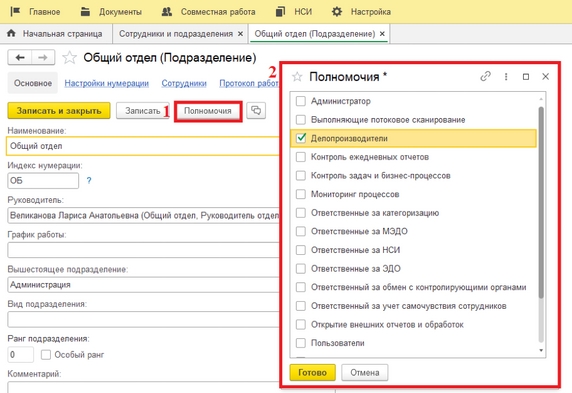572x393 pixels.
Task: Select the Основное section tab
Action: point(33,83)
